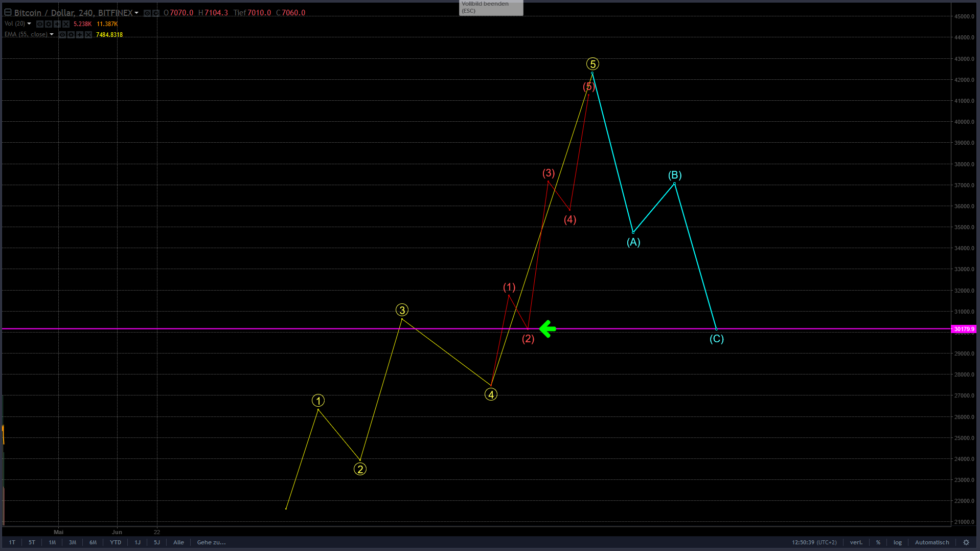The height and width of the screenshot is (551, 980).
Task: Click the EMA value 7484.8318
Action: pos(109,35)
